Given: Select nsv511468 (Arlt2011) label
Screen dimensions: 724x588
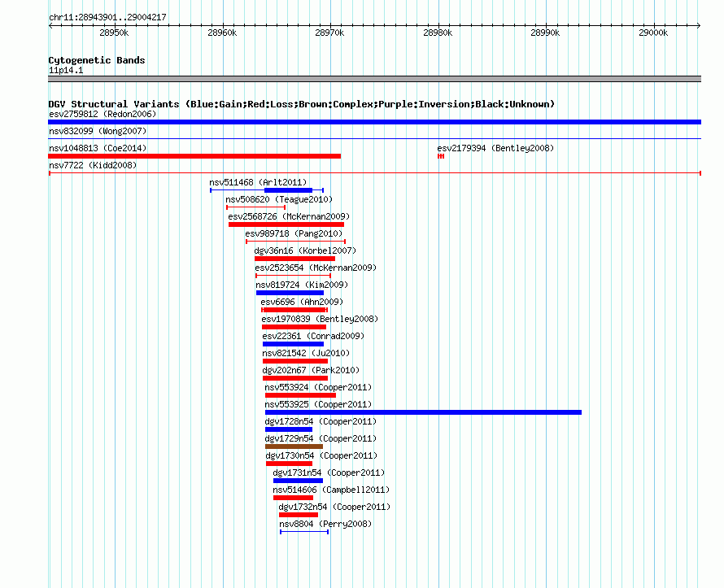Looking at the screenshot, I should point(258,182).
